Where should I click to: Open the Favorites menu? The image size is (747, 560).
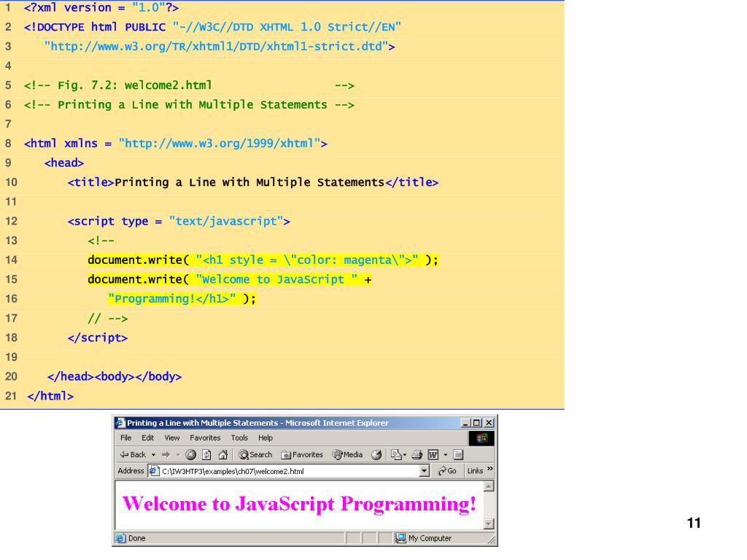tap(205, 437)
